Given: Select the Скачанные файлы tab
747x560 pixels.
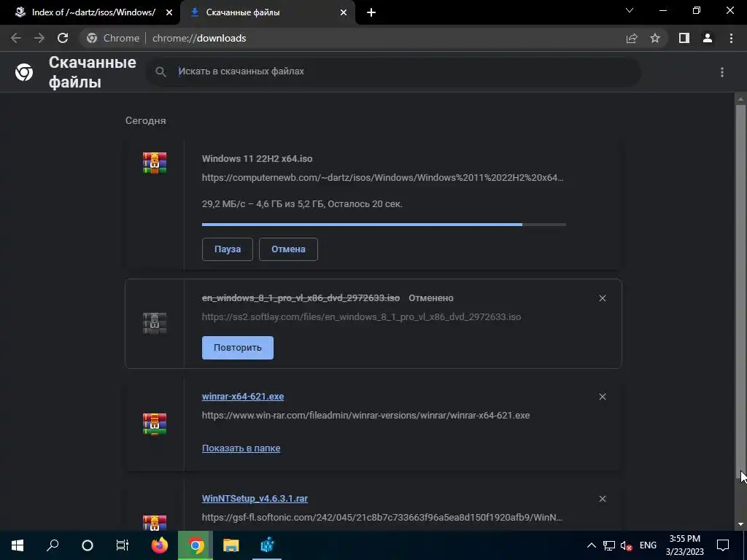Looking at the screenshot, I should (x=268, y=13).
